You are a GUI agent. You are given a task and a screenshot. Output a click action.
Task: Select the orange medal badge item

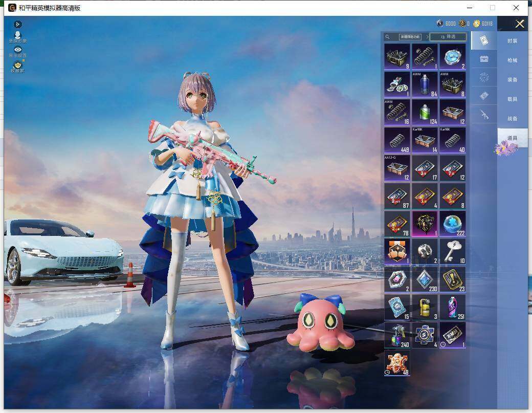[x=397, y=252]
